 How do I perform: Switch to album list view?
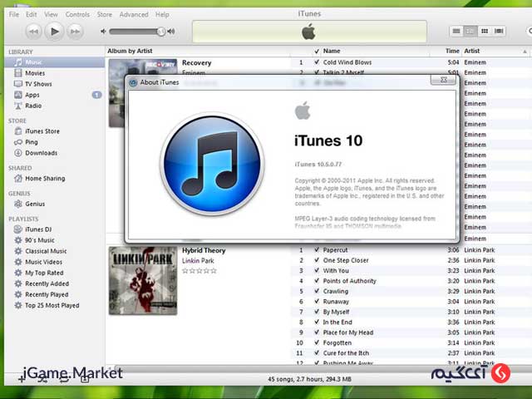470,32
